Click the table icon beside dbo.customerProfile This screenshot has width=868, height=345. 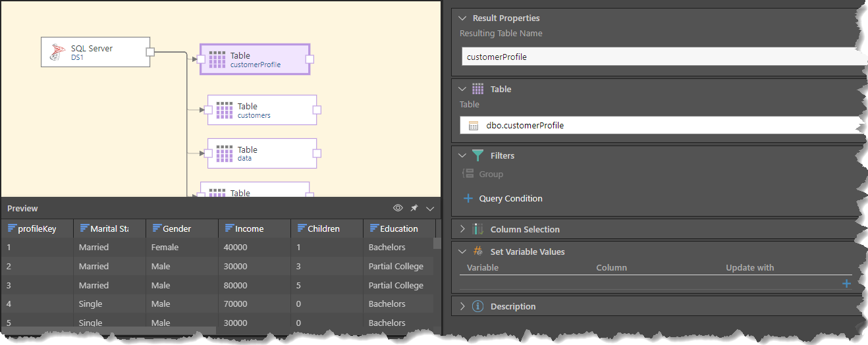click(x=473, y=126)
